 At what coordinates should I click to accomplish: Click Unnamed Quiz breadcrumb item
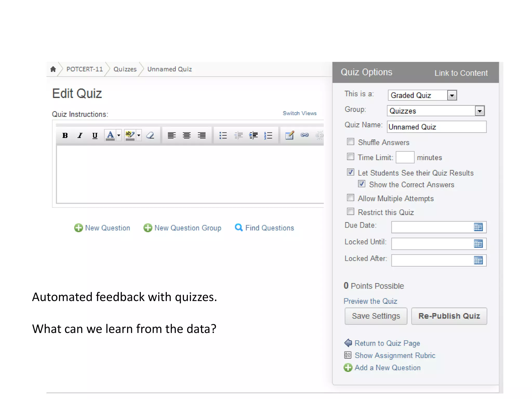pyautogui.click(x=170, y=69)
